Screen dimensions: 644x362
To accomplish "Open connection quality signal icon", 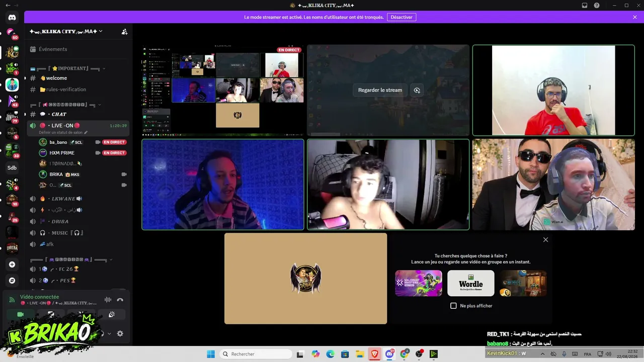I will (x=12, y=300).
